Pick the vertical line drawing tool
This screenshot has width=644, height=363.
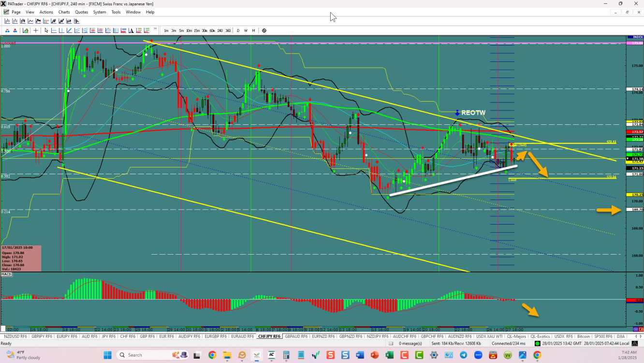61,30
